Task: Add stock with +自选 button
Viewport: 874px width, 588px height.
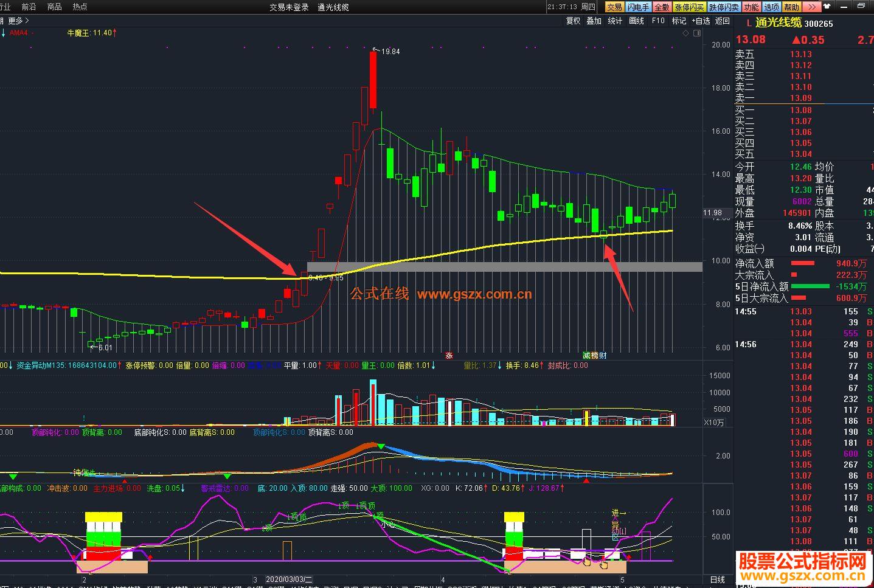Action: pyautogui.click(x=701, y=21)
